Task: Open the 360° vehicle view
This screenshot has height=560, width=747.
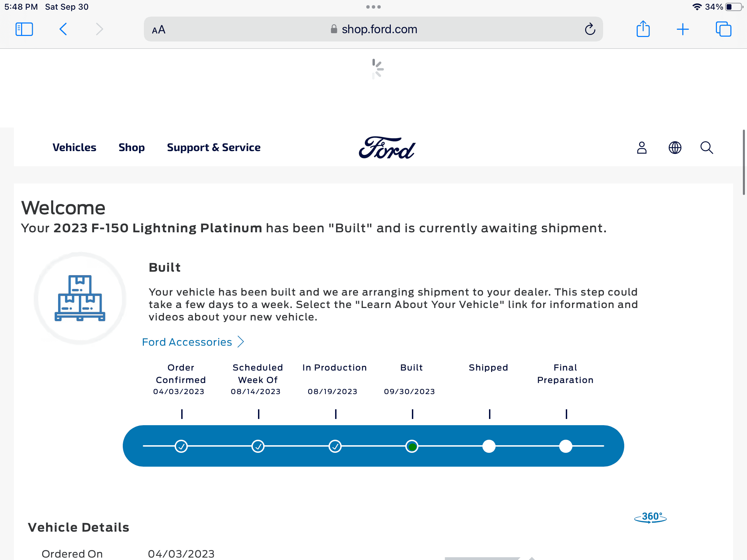Action: point(650,517)
